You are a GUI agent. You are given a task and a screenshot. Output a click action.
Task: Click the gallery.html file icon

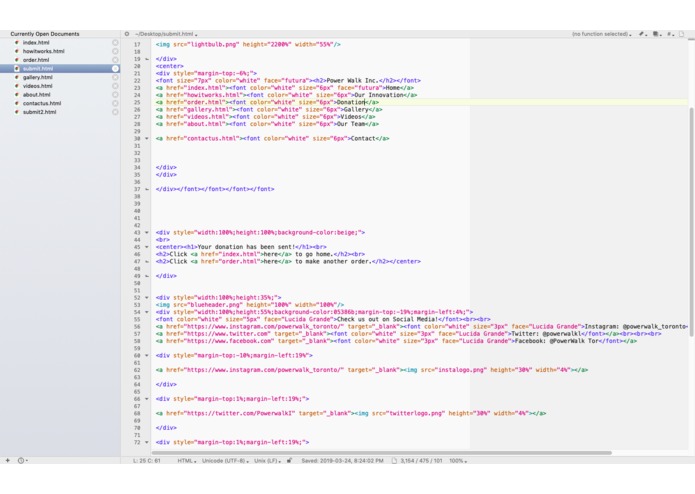tap(17, 77)
